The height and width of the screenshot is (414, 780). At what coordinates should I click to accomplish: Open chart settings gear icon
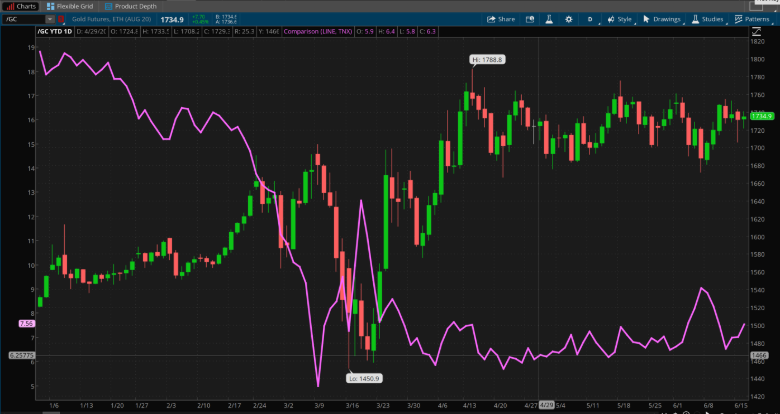pos(569,19)
